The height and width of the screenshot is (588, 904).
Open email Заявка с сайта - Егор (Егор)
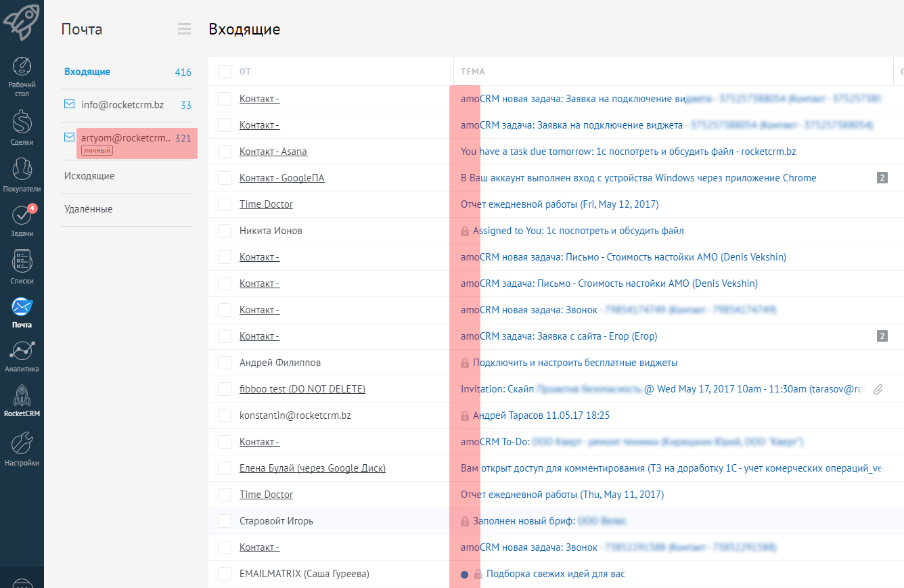(559, 336)
